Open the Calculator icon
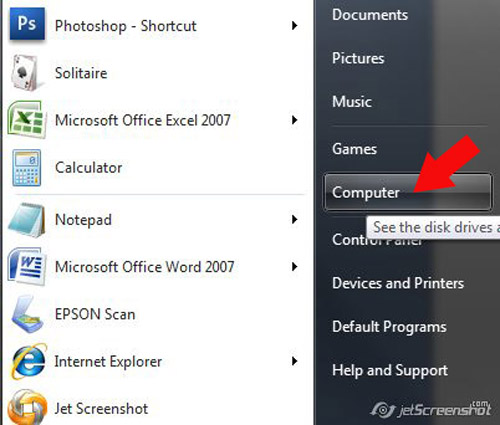 27,168
